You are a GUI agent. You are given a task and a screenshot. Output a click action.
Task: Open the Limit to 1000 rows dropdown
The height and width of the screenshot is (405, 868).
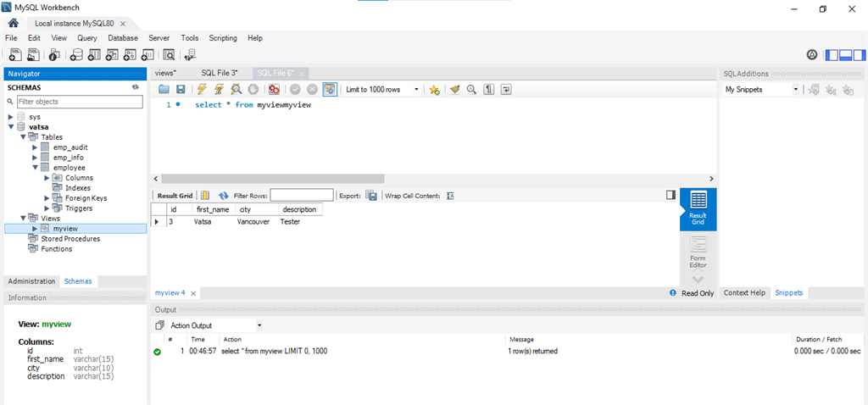click(x=381, y=89)
